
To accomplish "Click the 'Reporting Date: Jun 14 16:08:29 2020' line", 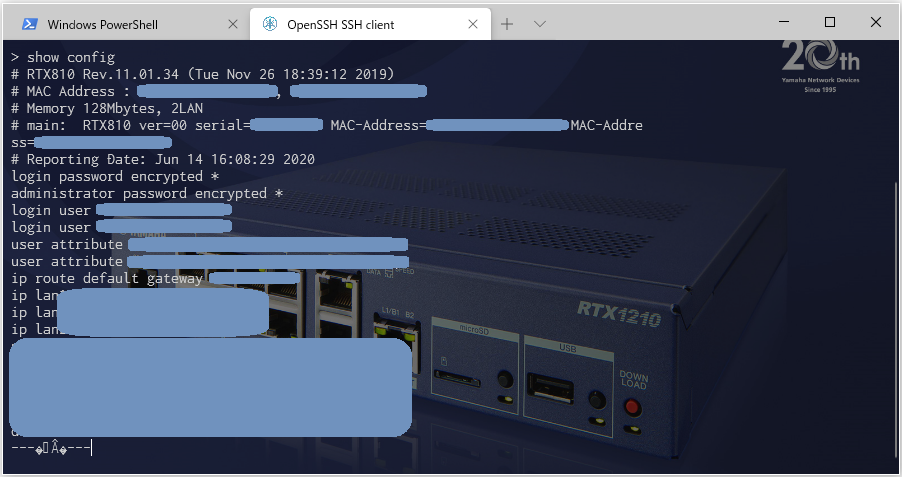I will [x=163, y=159].
